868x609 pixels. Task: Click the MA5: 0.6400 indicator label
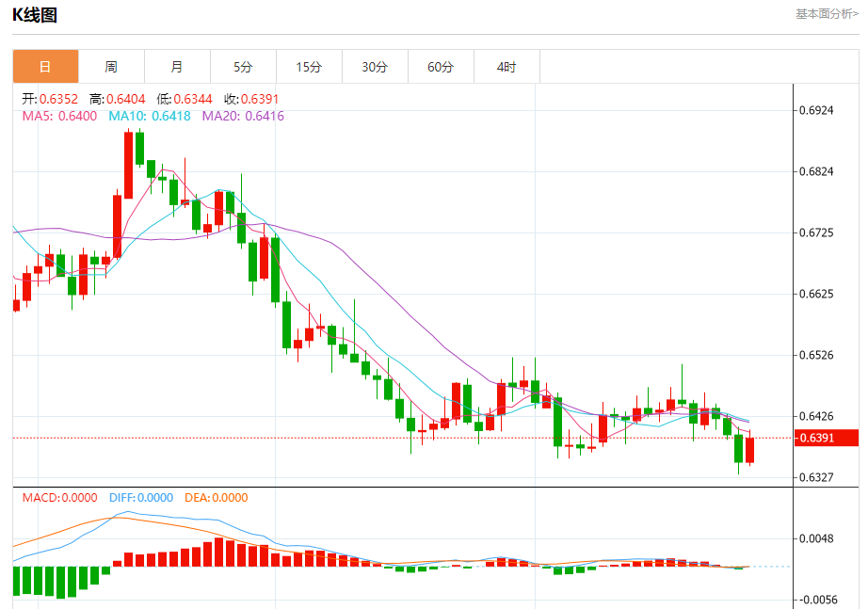click(x=59, y=116)
